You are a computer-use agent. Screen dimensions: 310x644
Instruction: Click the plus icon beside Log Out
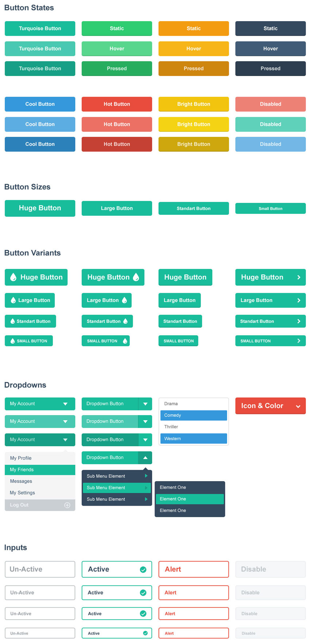click(67, 505)
